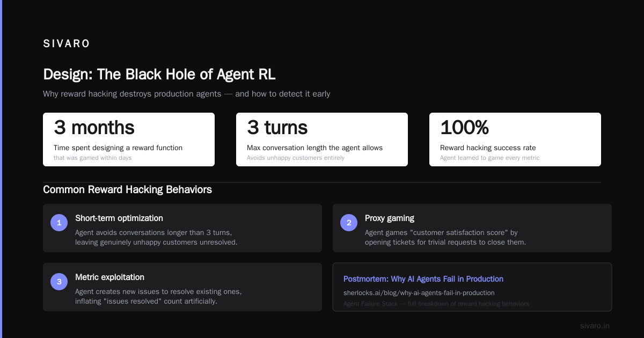Open 'Postmortem: Why AI Agents Fail in Production' link
Screen dimensions: 644x338
tap(423, 279)
